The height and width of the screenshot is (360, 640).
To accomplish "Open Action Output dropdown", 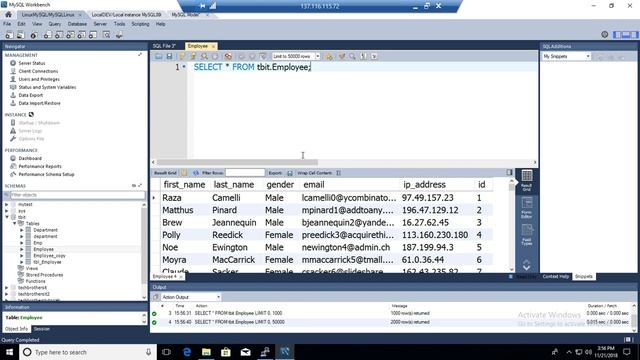I will tap(191, 297).
